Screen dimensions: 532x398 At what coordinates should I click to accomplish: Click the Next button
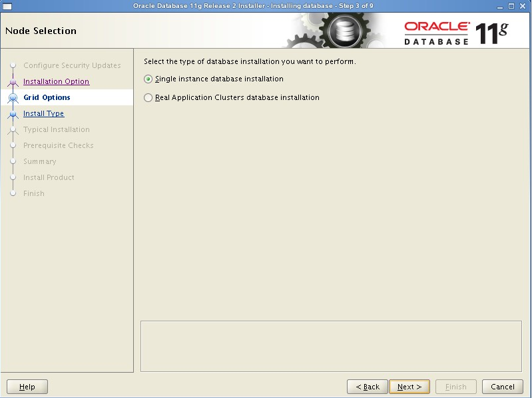tap(409, 387)
